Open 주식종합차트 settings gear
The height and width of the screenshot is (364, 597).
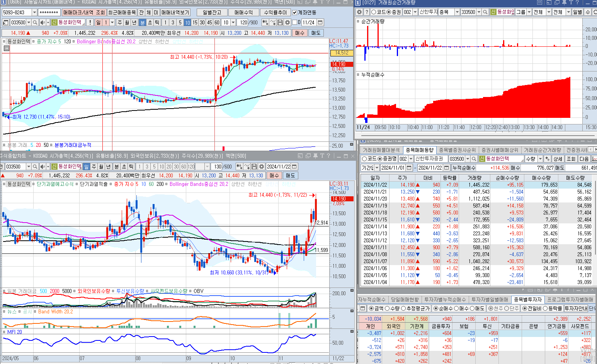tap(262, 167)
